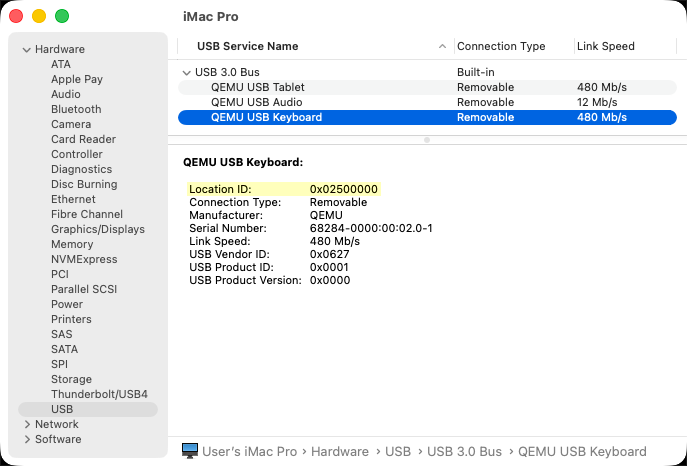
Task: Click the USB Product ID value 0x0001
Action: [329, 267]
